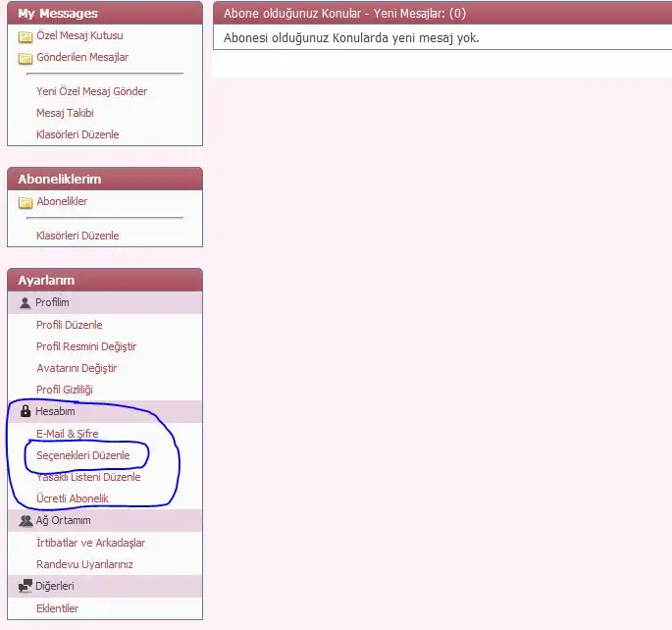The height and width of the screenshot is (630, 672).
Task: Click the Diğerleri section header
Action: coord(105,586)
